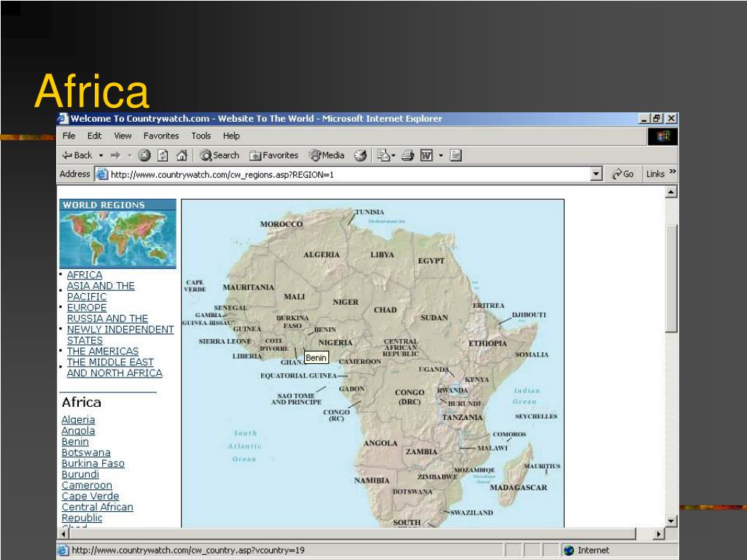Click ETHIOPIA on the Africa map
This screenshot has width=747, height=560.
[487, 343]
